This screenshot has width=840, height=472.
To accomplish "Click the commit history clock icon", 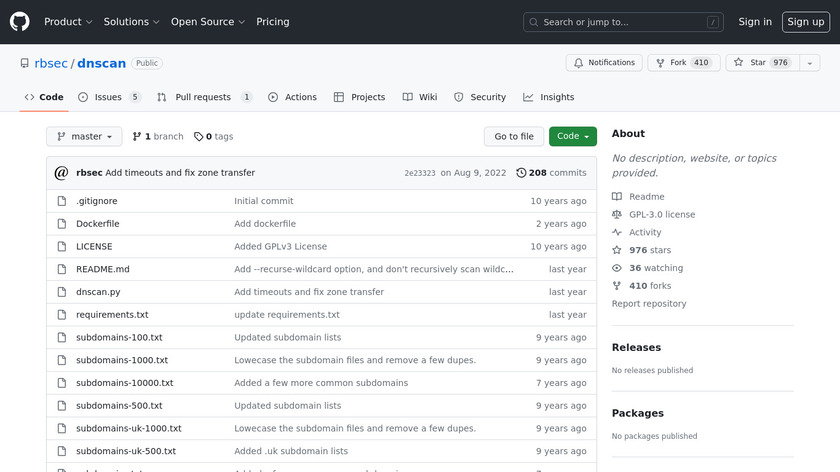I will [x=521, y=173].
